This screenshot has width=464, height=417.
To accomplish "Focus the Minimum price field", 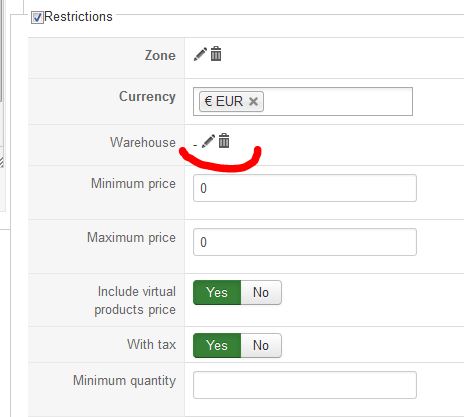I will click(x=305, y=188).
